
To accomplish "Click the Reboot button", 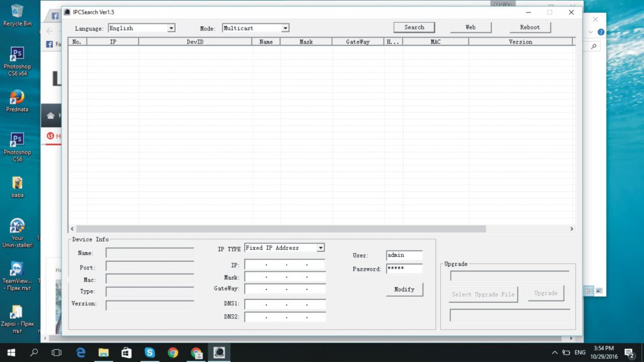I will point(530,28).
